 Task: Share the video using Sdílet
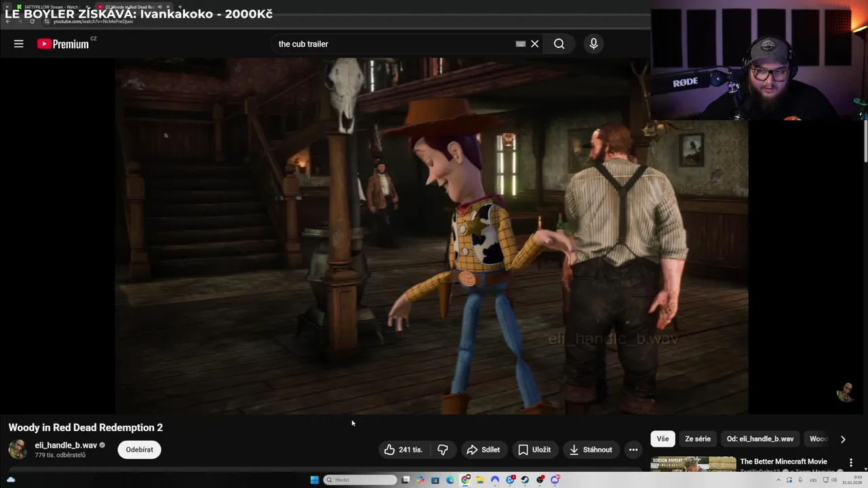point(483,449)
